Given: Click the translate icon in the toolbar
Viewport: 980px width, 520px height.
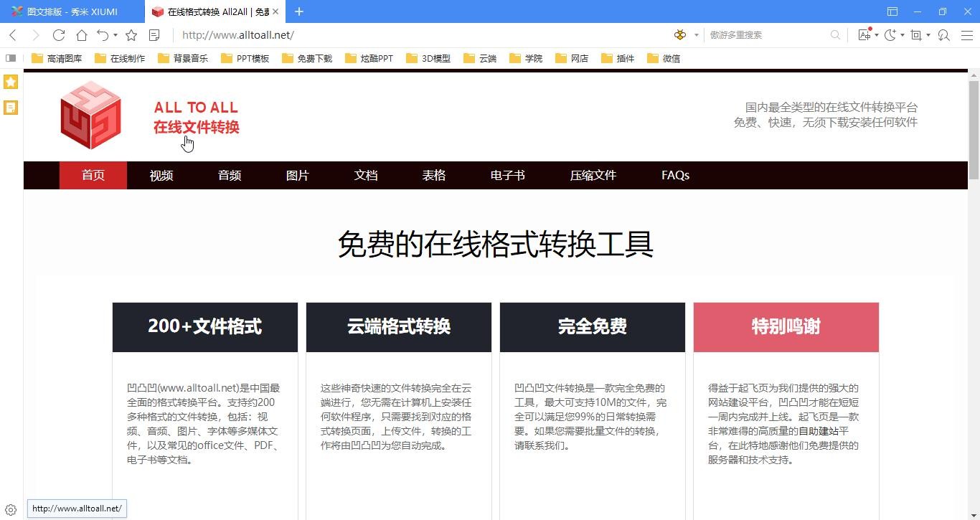Looking at the screenshot, I should (864, 35).
